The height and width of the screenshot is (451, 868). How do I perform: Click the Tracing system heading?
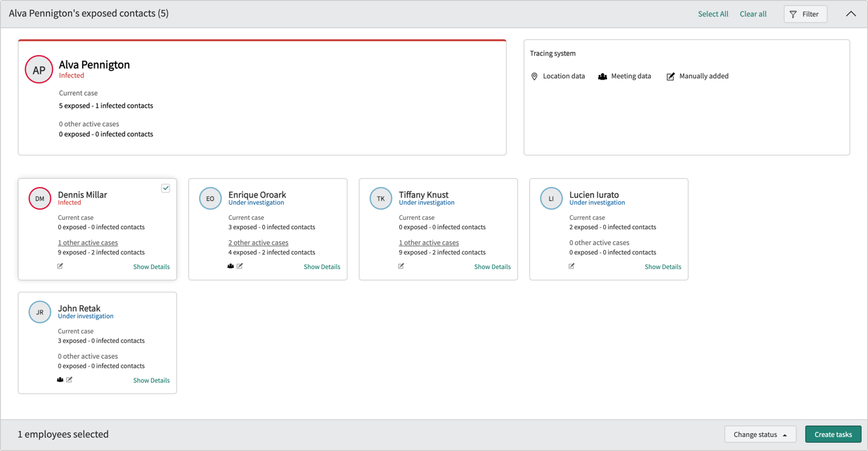click(553, 54)
